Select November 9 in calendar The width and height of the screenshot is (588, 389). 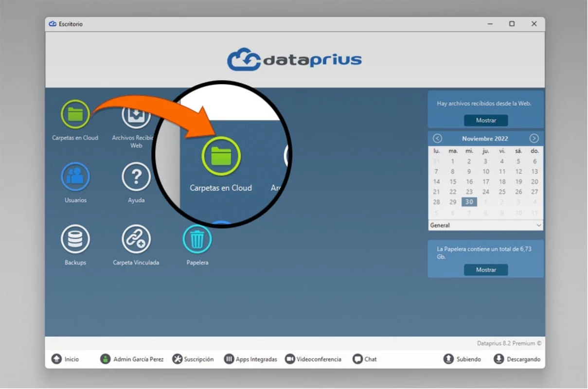(x=469, y=172)
